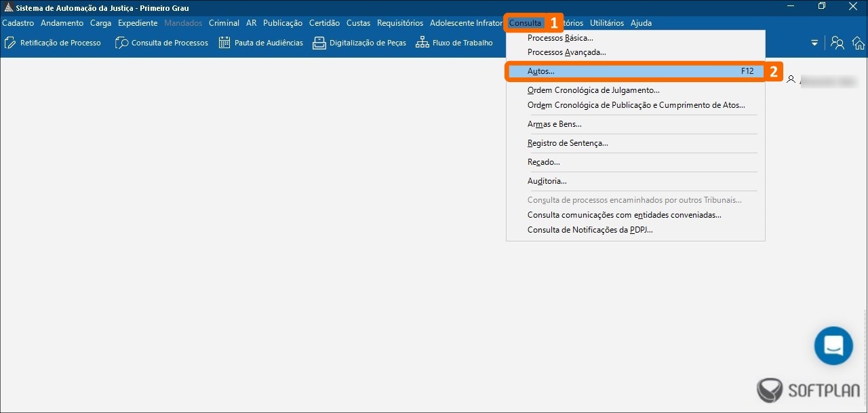Open the Requisitórios menu
The width and height of the screenshot is (868, 413).
tap(400, 23)
